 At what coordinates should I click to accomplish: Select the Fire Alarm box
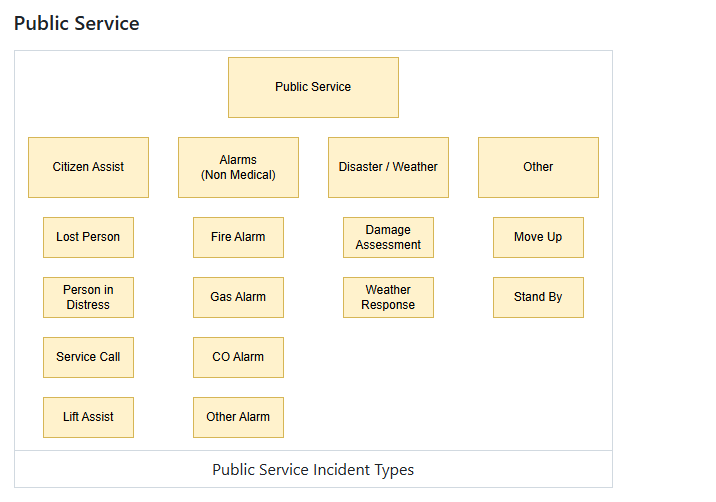(238, 237)
